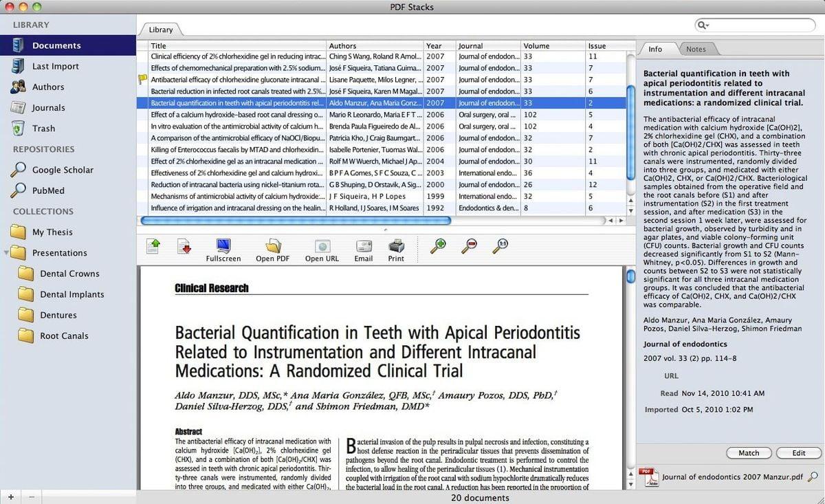This screenshot has width=825, height=504.
Task: Open the search magnifier options dropdown
Action: click(703, 25)
